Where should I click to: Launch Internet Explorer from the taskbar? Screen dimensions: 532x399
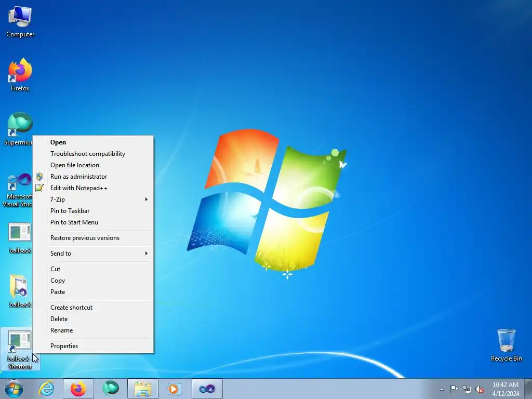pyautogui.click(x=46, y=389)
